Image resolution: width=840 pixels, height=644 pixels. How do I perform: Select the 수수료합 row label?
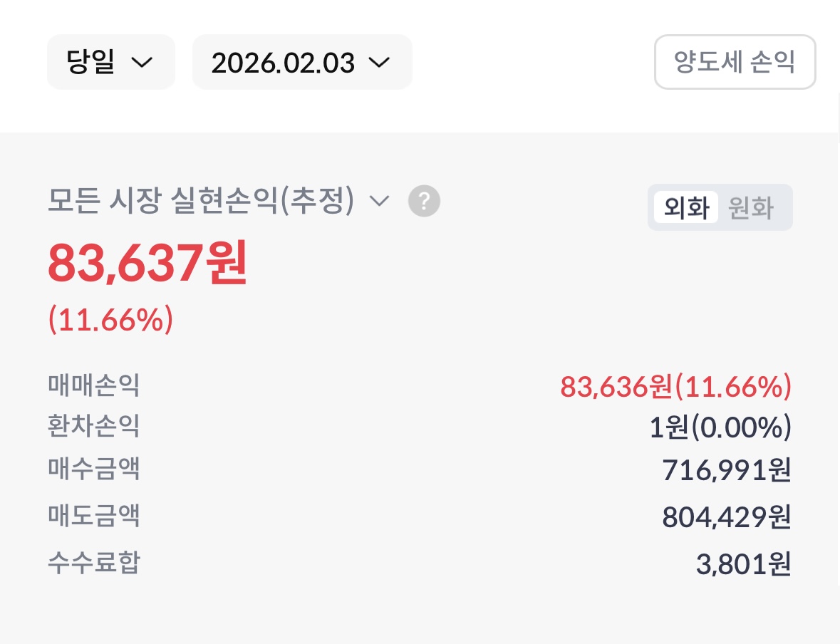click(x=93, y=563)
